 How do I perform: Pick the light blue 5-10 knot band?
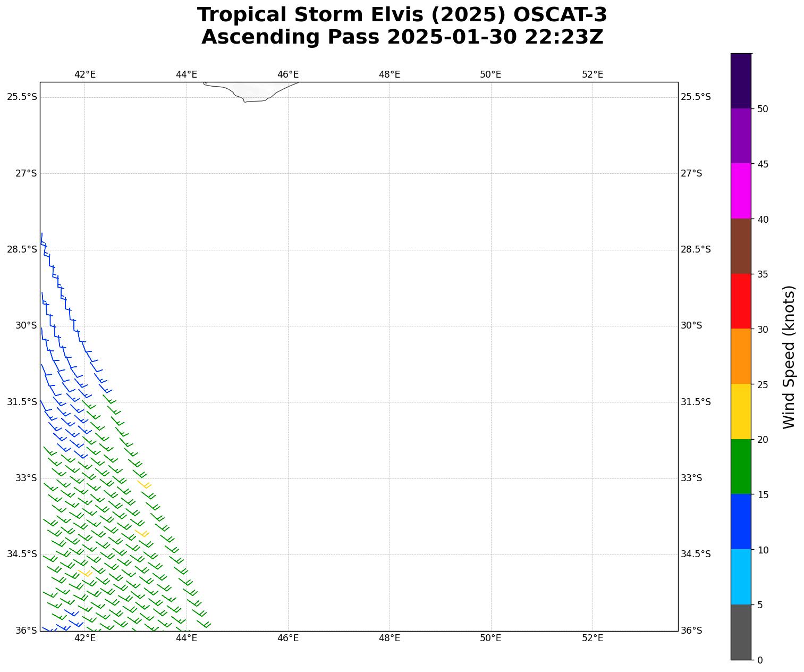coord(741,576)
